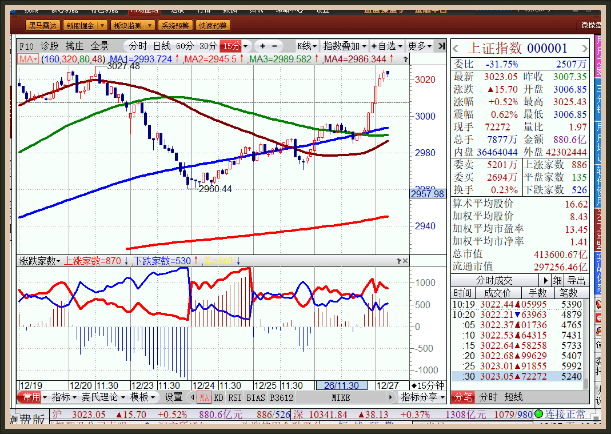Image resolution: width=611 pixels, height=434 pixels.
Task: Click previous-stock arrow left of 上证指数 title
Action: pos(456,49)
